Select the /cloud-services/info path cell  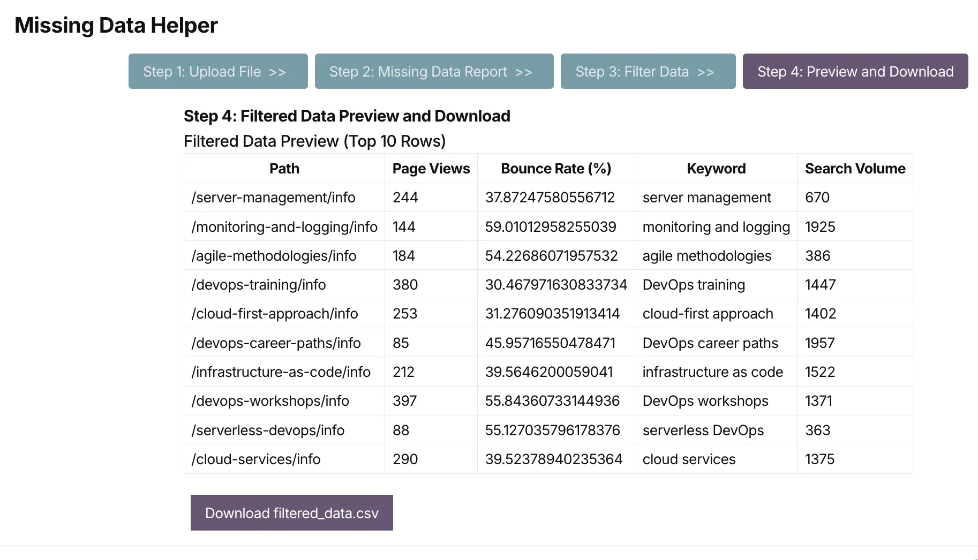coord(284,459)
